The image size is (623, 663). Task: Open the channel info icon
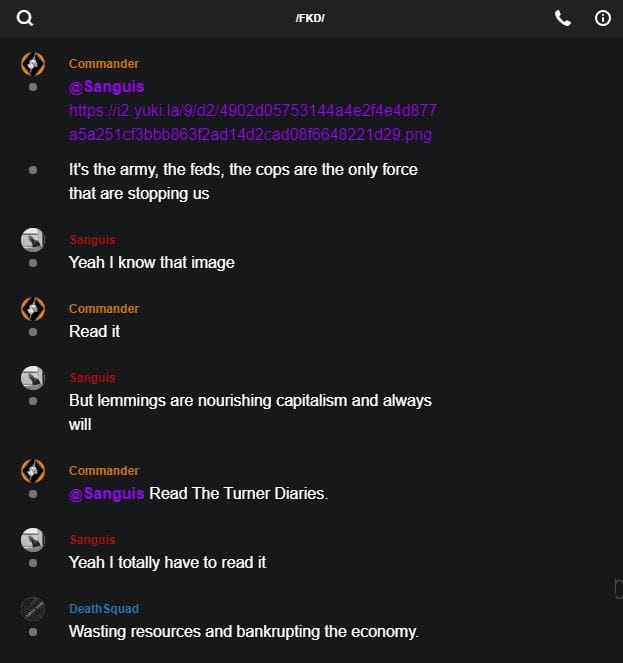tap(603, 18)
